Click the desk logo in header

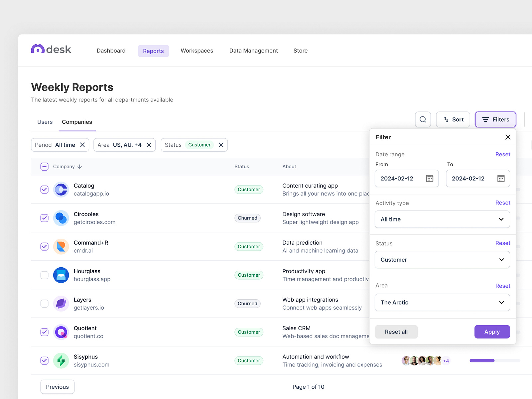51,49
